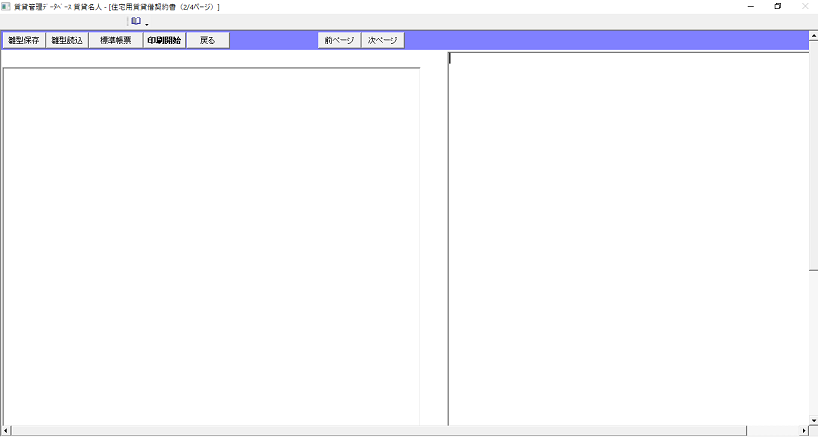The image size is (818, 437).
Task: Click the vertical scrollbar down arrow
Action: click(813, 420)
